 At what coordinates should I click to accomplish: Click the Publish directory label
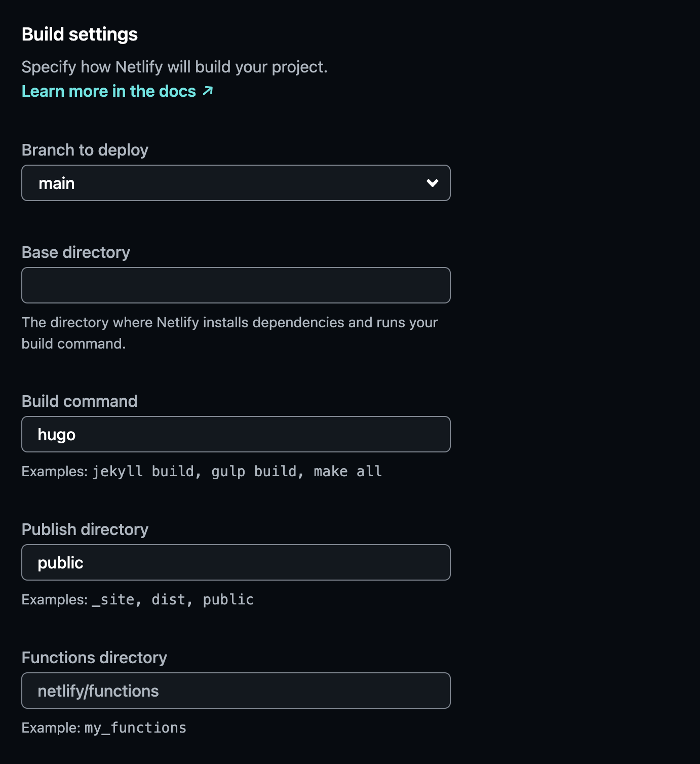click(85, 529)
